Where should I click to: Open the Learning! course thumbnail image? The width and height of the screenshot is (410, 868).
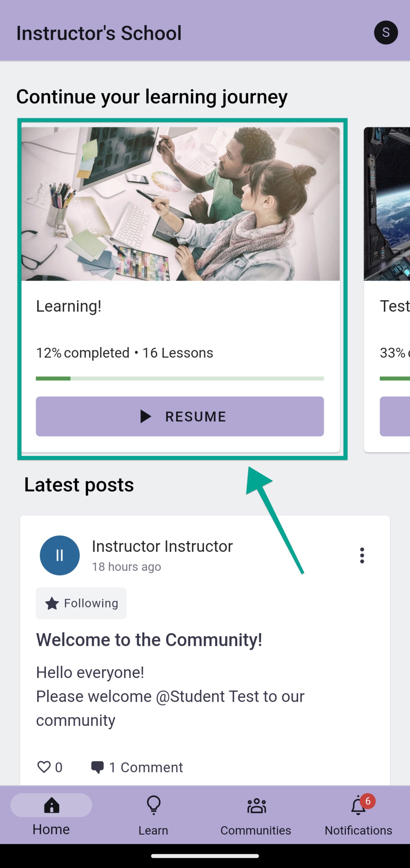[x=181, y=204]
